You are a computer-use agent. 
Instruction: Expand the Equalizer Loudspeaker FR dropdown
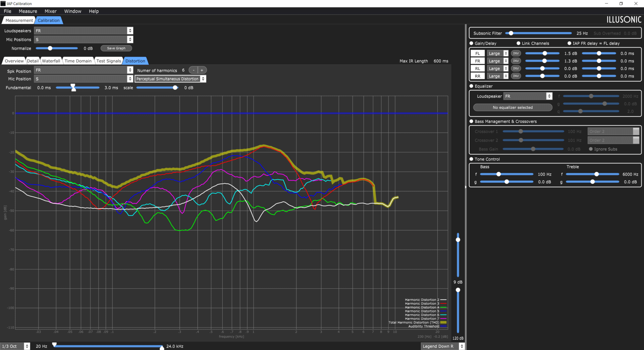click(528, 96)
